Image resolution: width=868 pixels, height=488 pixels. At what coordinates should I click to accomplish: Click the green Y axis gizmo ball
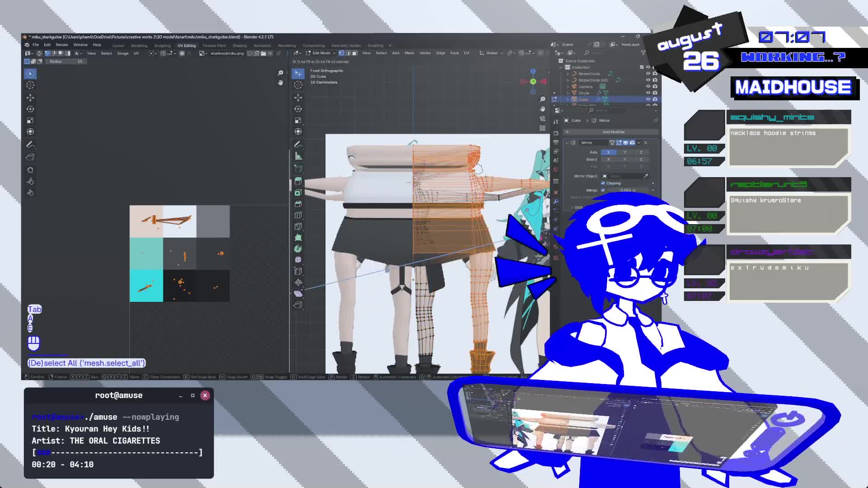pyautogui.click(x=533, y=81)
